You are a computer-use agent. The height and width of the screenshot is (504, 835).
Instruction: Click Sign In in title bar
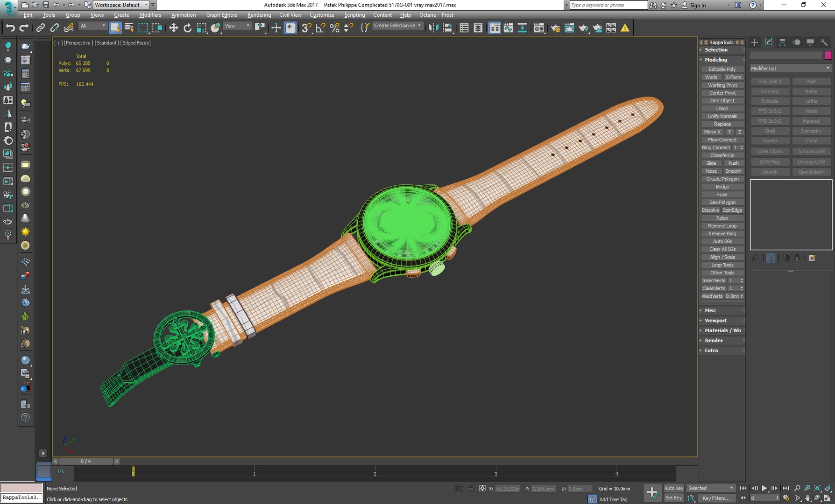click(x=693, y=5)
